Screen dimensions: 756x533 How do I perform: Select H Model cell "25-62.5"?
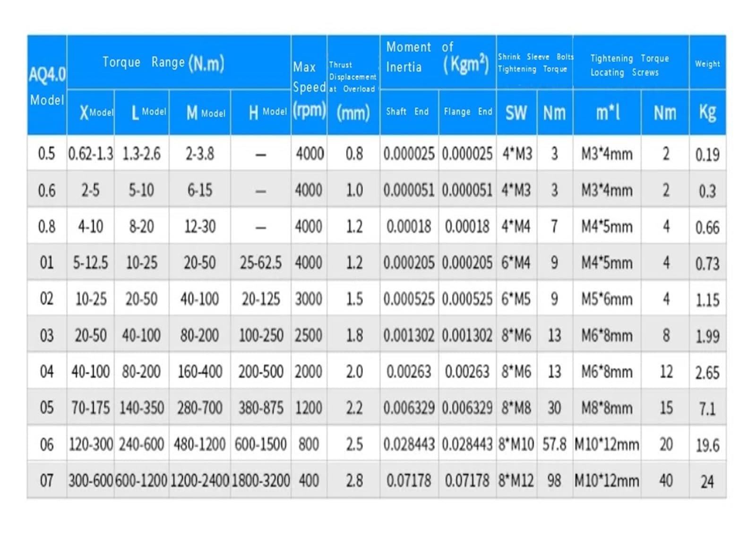[261, 262]
